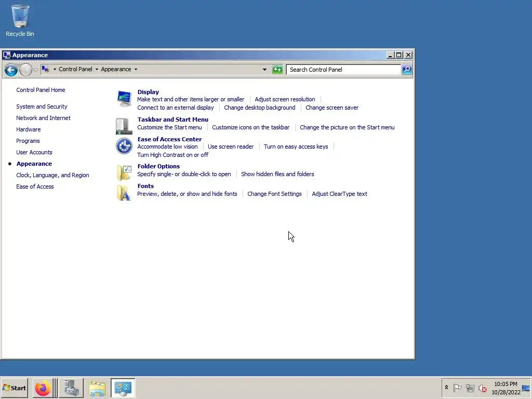Open the Display category icon
Image resolution: width=532 pixels, height=399 pixels.
(x=124, y=99)
